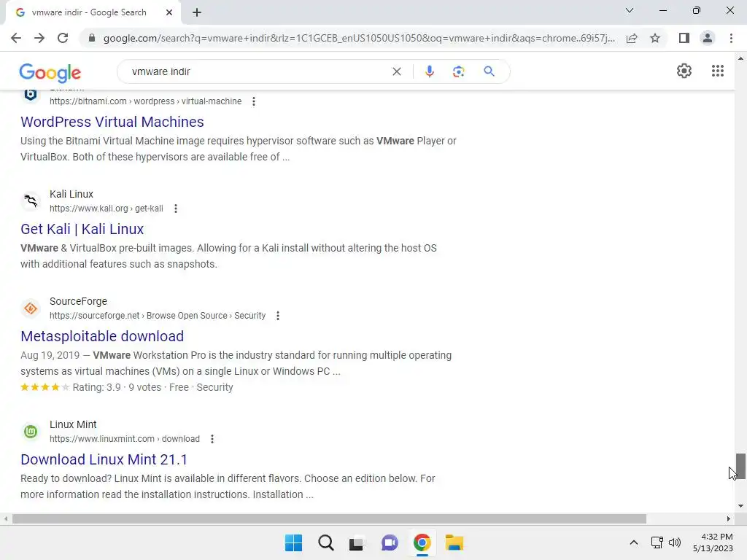This screenshot has height=560, width=747.
Task: Submit search with the magnifier icon
Action: (x=489, y=71)
